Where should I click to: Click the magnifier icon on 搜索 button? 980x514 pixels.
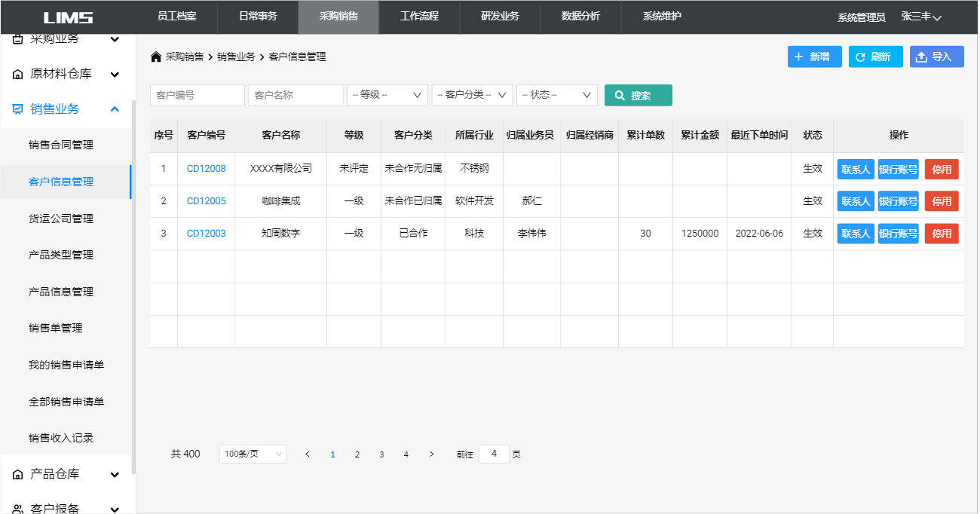pos(620,96)
